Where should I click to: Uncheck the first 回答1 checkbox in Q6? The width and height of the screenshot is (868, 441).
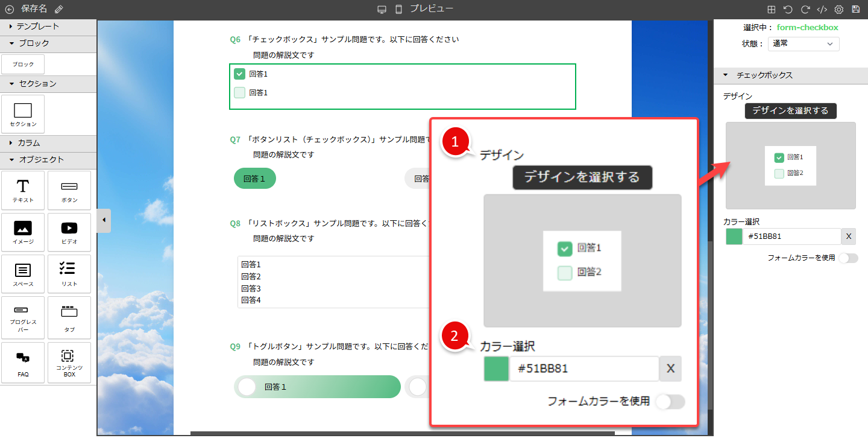(239, 74)
